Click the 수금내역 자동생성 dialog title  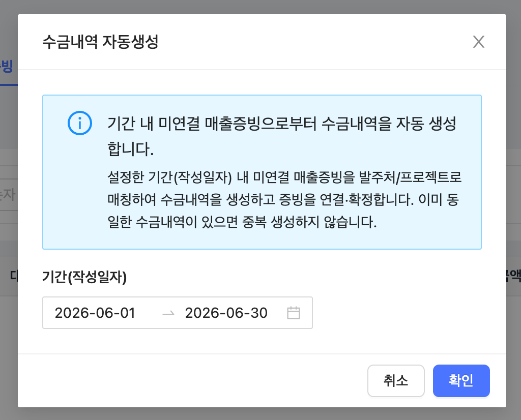pos(100,42)
